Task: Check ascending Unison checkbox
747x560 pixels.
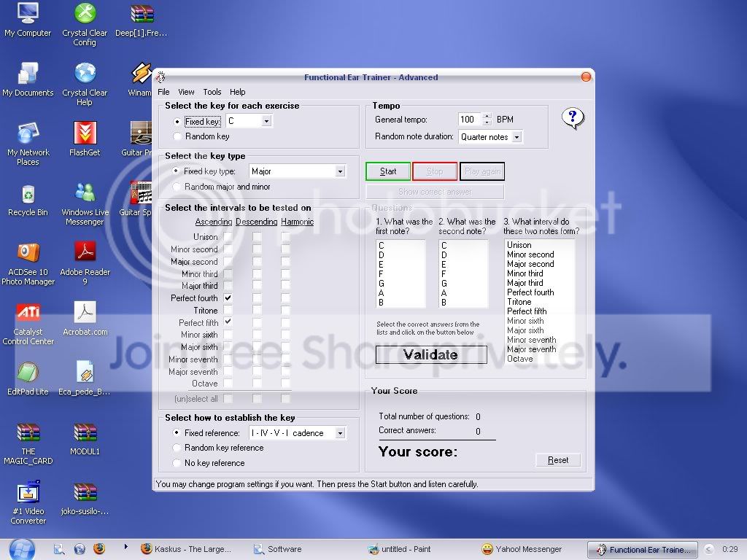Action: 228,236
